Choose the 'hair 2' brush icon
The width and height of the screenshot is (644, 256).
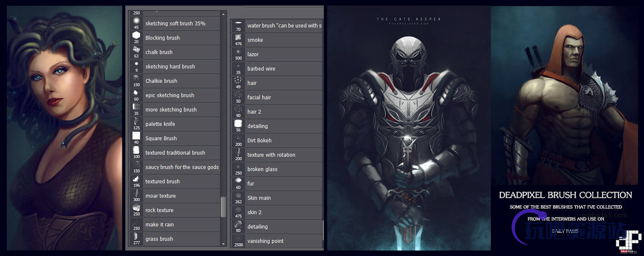pos(238,109)
